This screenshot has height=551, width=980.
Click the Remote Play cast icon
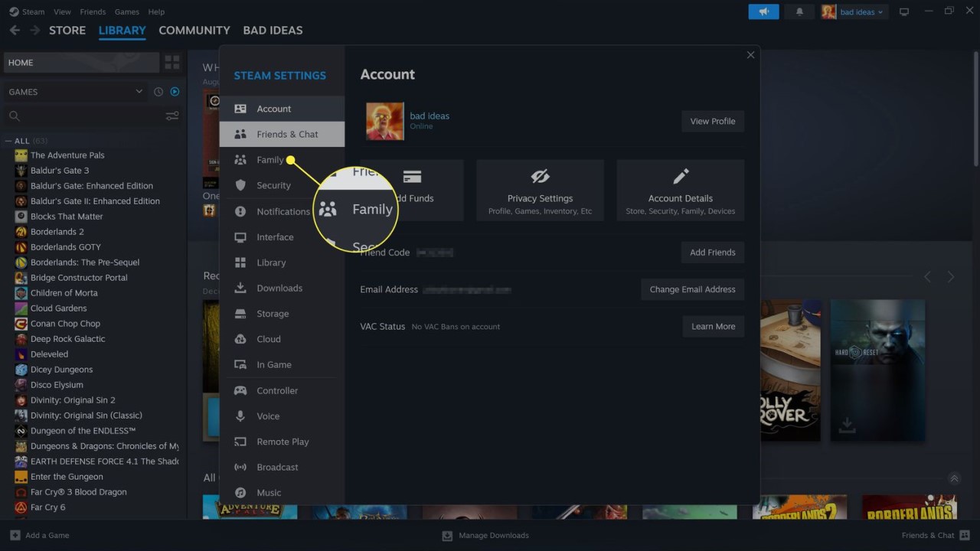pos(240,442)
